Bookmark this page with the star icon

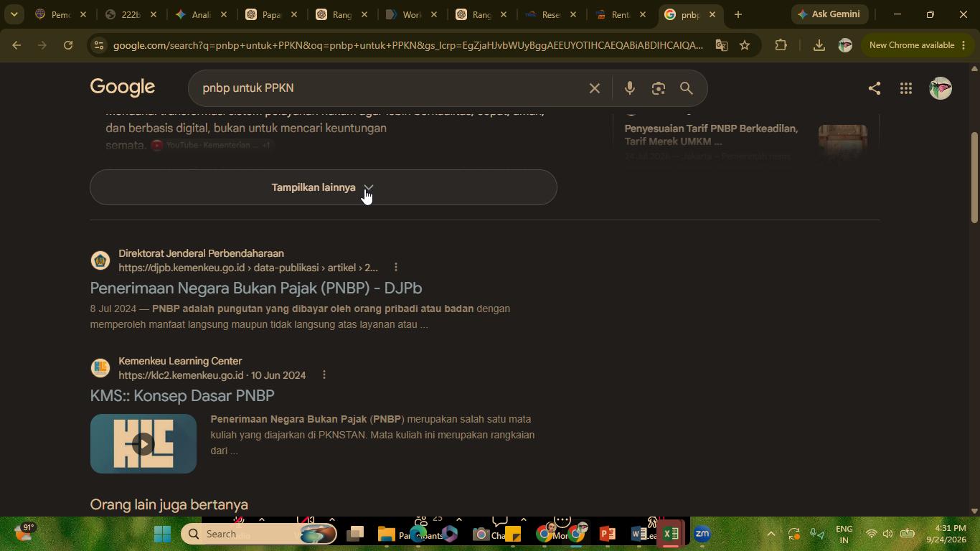click(745, 45)
